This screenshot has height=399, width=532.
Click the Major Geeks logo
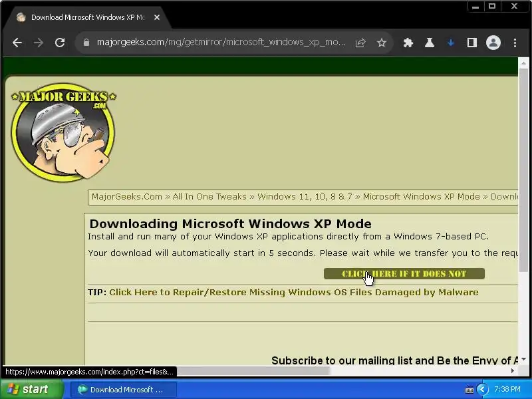point(63,132)
